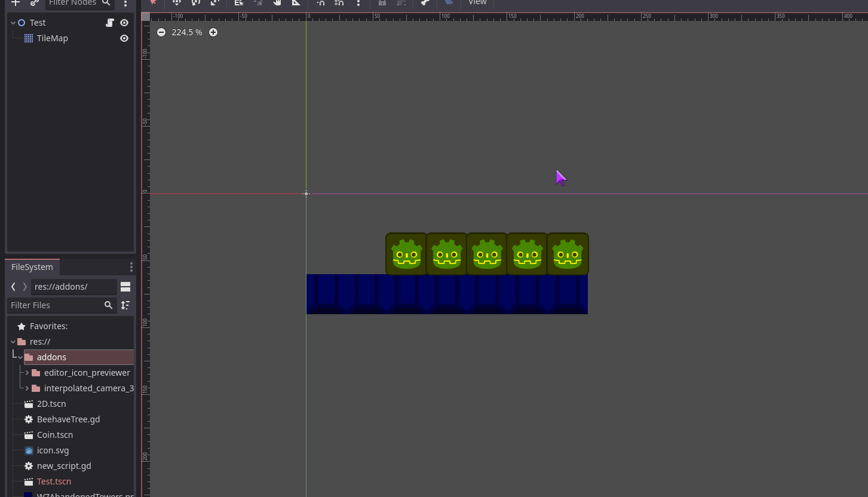
Task: Collapse the Test node in the scene tree
Action: pyautogui.click(x=12, y=22)
